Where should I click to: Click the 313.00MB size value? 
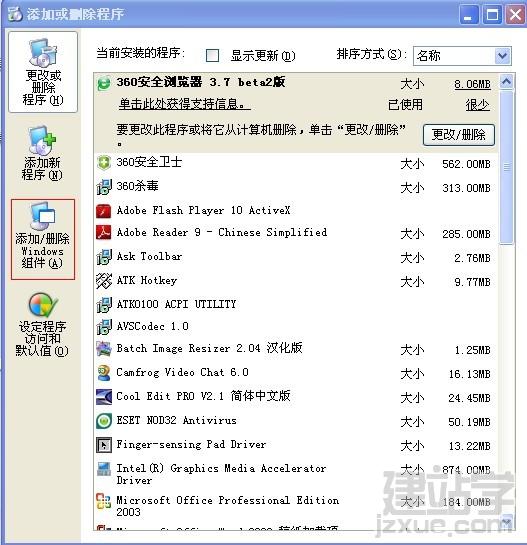tap(466, 188)
